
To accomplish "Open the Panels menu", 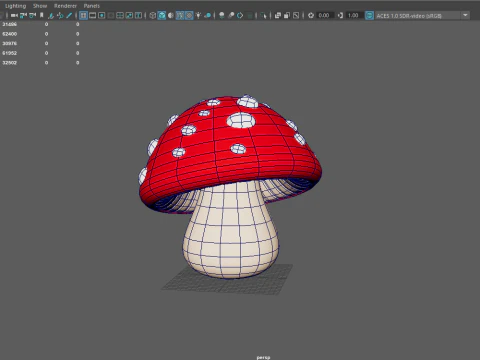I will point(92,6).
